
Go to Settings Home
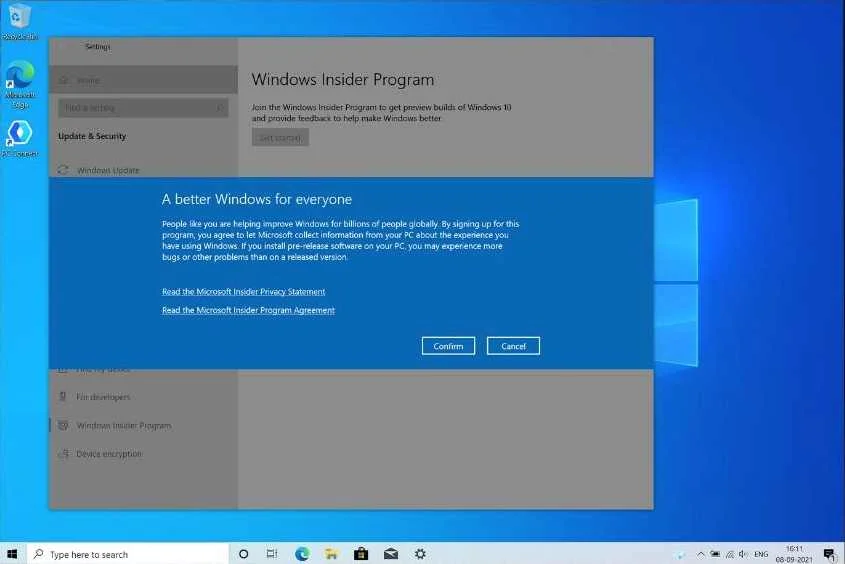[x=143, y=80]
